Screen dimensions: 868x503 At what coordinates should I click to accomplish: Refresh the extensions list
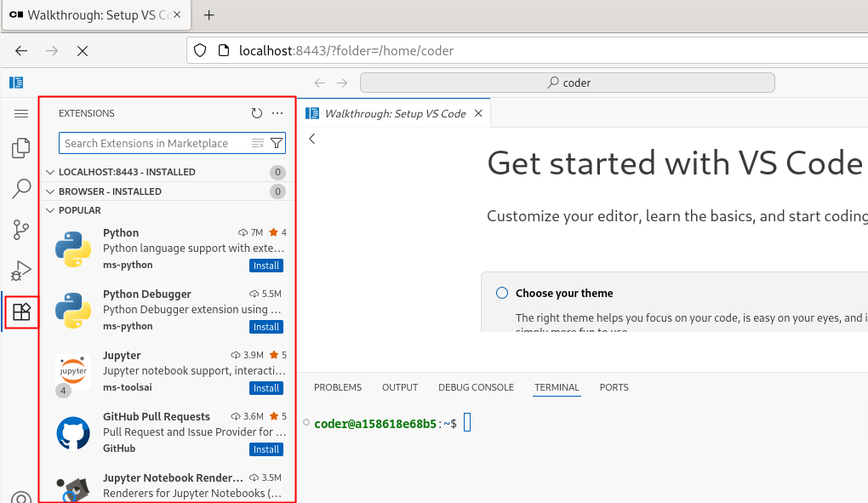[x=256, y=113]
